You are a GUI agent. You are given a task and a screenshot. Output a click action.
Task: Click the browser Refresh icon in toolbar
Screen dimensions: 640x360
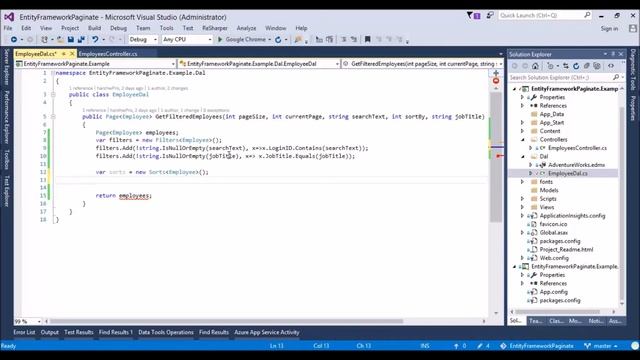point(278,40)
